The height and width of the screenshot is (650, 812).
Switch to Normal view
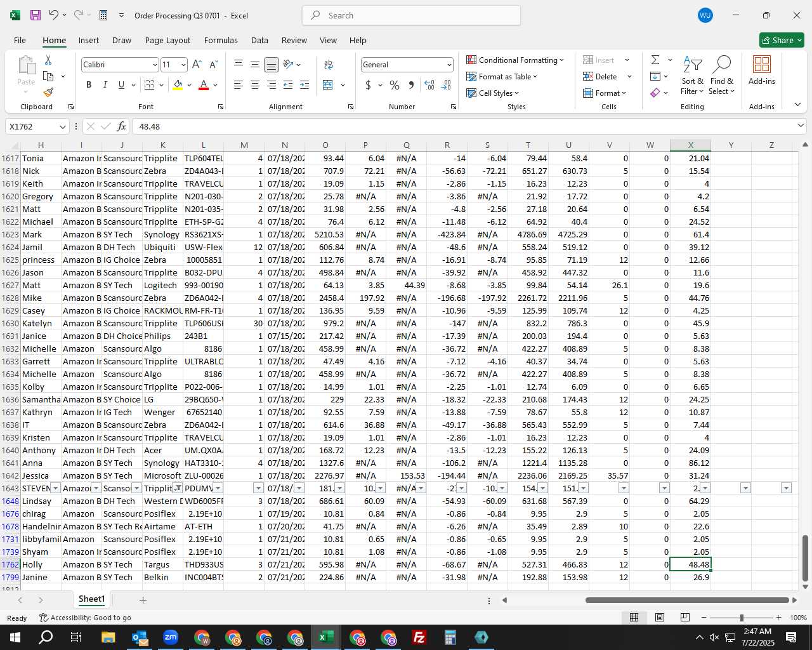(634, 618)
